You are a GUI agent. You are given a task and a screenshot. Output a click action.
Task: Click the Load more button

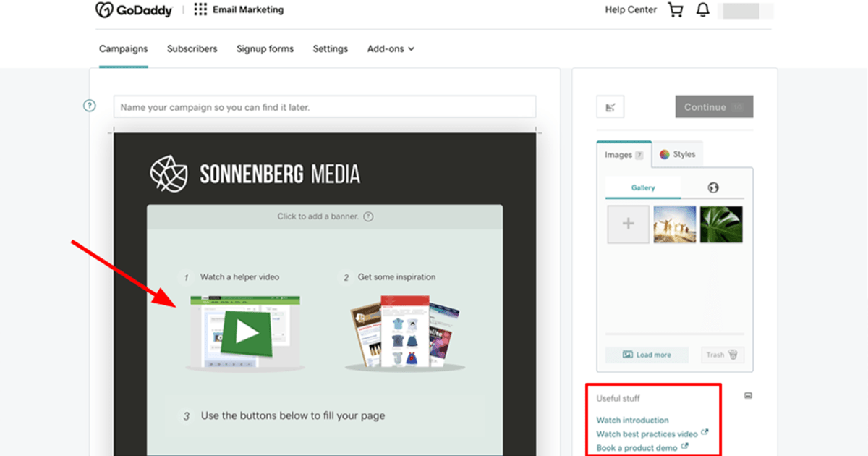click(647, 355)
